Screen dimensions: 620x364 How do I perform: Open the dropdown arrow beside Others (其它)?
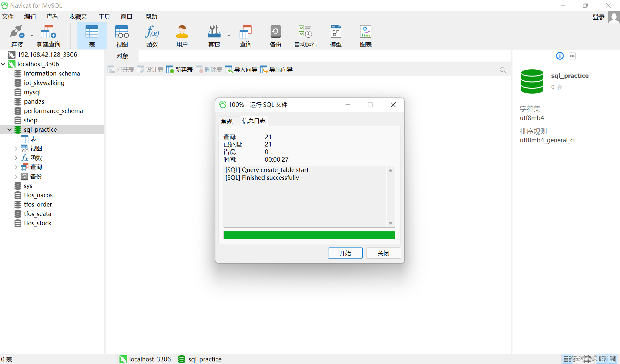(229, 36)
